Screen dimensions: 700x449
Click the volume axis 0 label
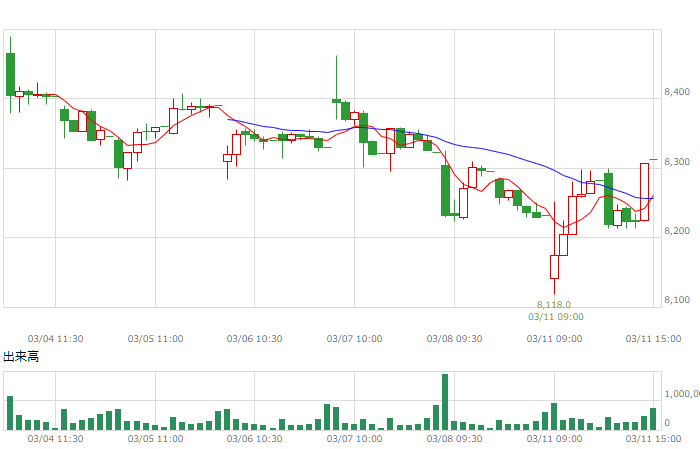tap(667, 423)
